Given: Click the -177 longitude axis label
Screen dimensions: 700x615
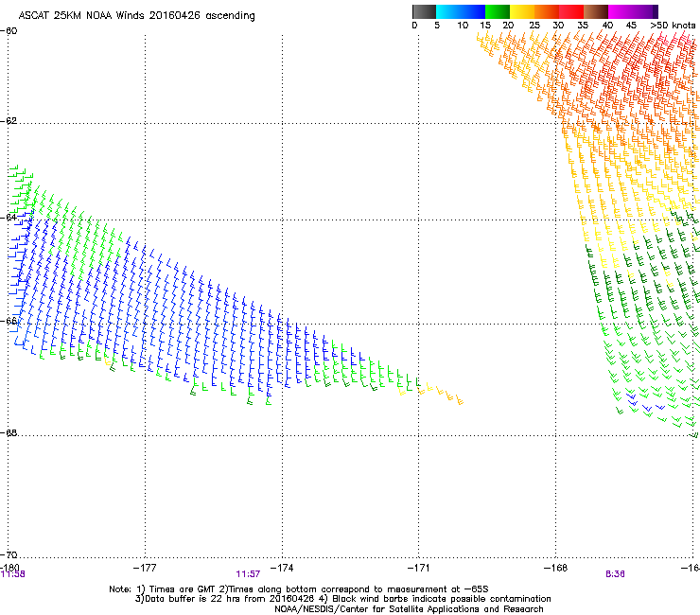Looking at the screenshot, I should click(145, 568).
